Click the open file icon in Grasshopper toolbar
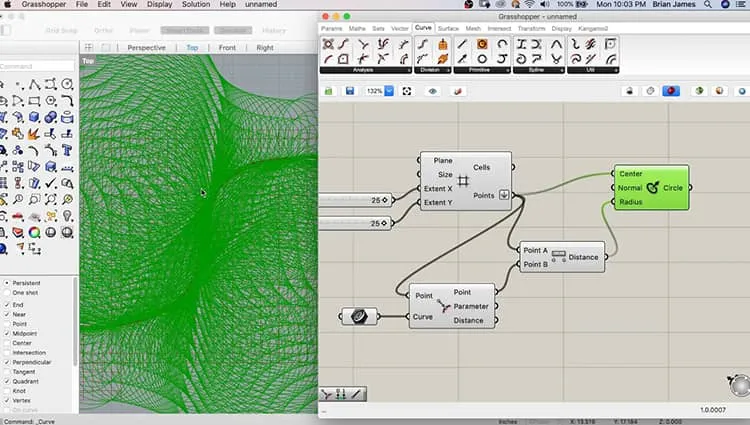The width and height of the screenshot is (750, 425). pos(329,91)
